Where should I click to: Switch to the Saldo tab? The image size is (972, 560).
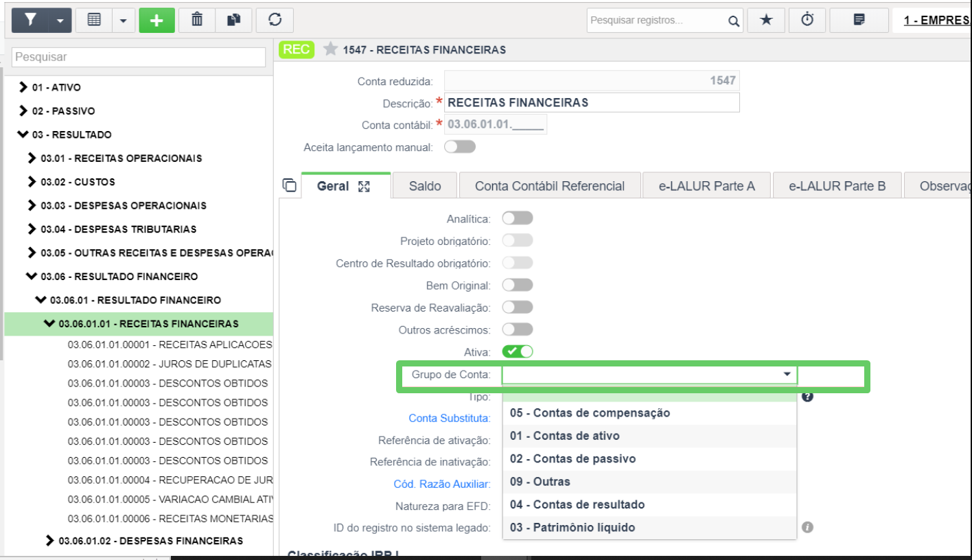[425, 186]
